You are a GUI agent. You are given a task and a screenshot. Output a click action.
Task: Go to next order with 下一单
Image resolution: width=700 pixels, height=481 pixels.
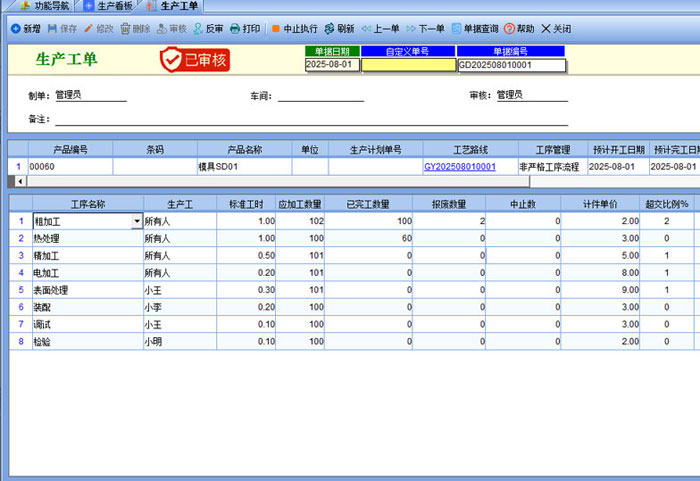coord(426,29)
